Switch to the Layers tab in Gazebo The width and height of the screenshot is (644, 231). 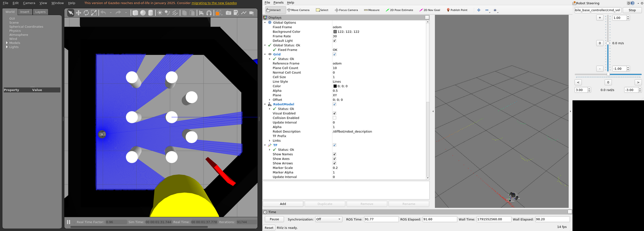pyautogui.click(x=40, y=12)
